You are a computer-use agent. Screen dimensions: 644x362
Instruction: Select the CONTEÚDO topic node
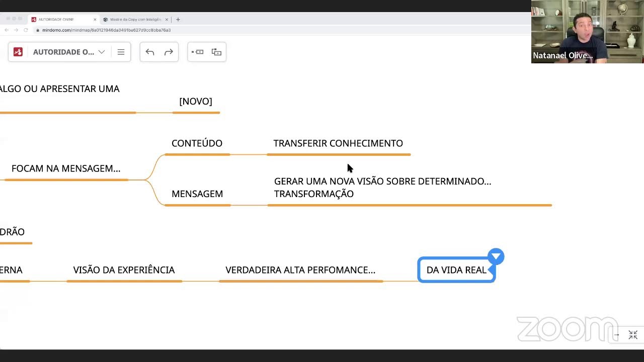(197, 143)
